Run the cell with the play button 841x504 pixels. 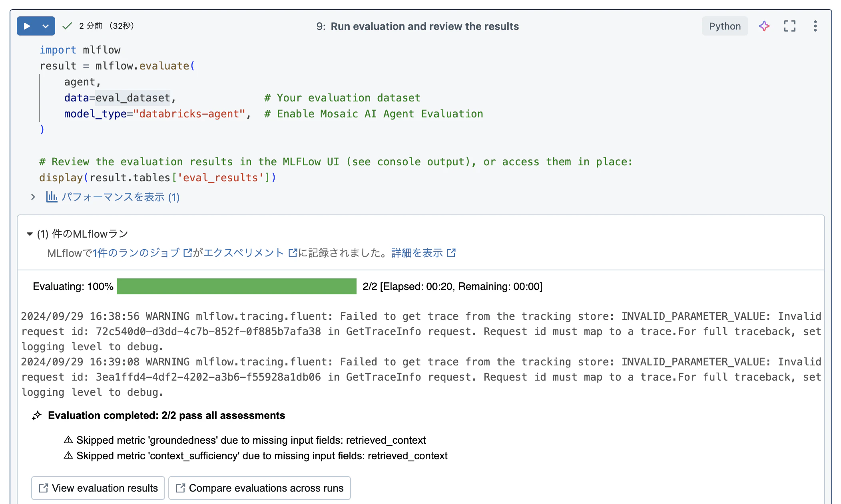[27, 26]
